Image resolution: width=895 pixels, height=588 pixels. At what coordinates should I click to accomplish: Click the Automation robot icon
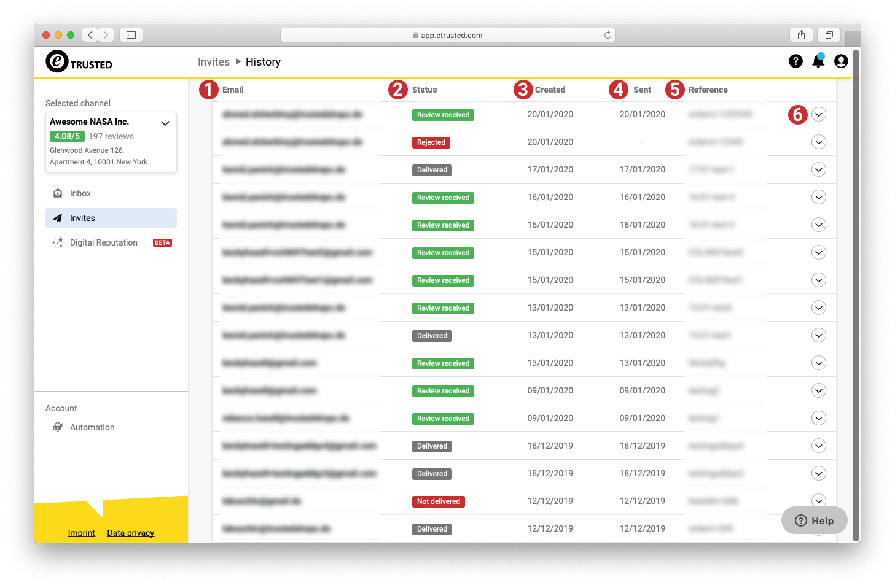[58, 427]
